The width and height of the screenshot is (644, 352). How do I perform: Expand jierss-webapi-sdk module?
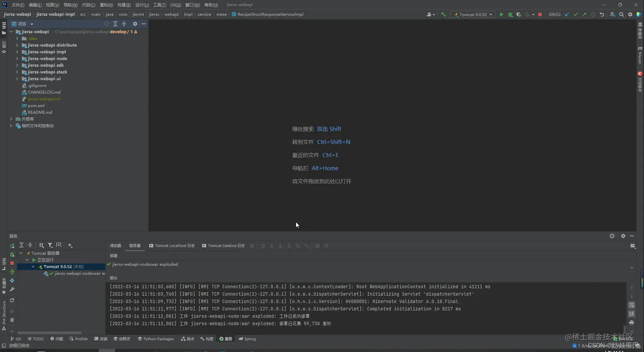(17, 66)
